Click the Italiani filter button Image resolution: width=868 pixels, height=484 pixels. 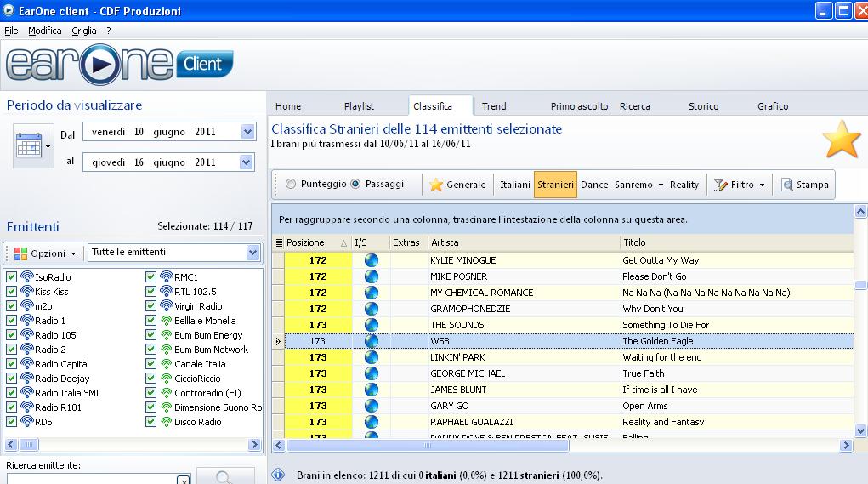(x=515, y=185)
